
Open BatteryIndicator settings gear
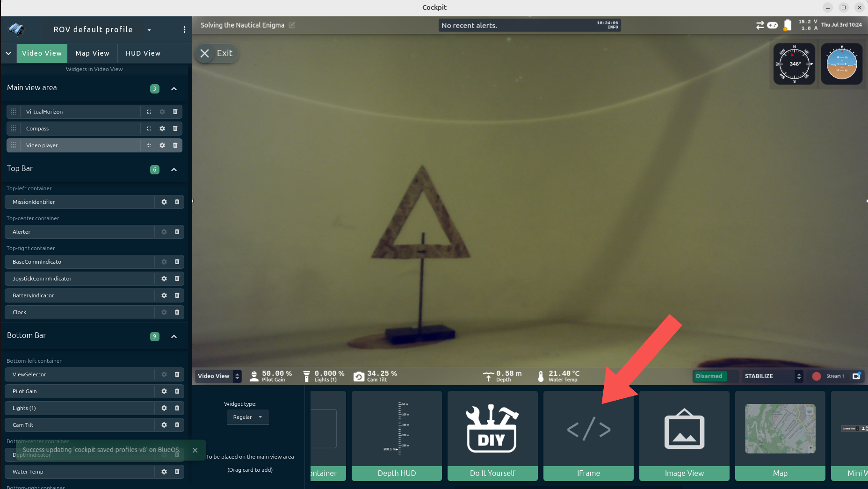[x=164, y=295]
